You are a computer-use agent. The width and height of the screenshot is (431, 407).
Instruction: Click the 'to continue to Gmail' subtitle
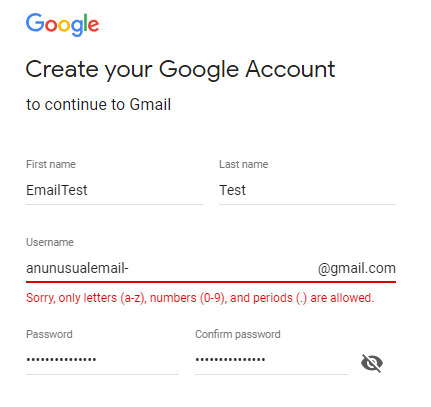click(98, 104)
